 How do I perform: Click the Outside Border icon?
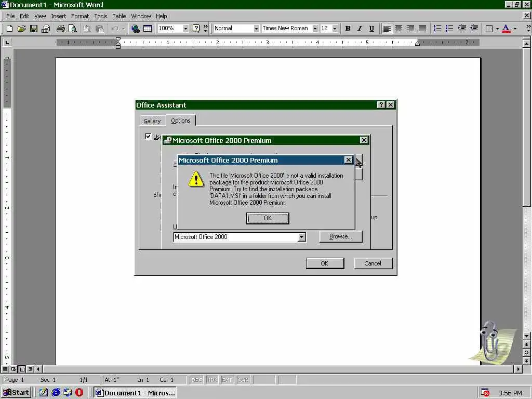(x=489, y=29)
